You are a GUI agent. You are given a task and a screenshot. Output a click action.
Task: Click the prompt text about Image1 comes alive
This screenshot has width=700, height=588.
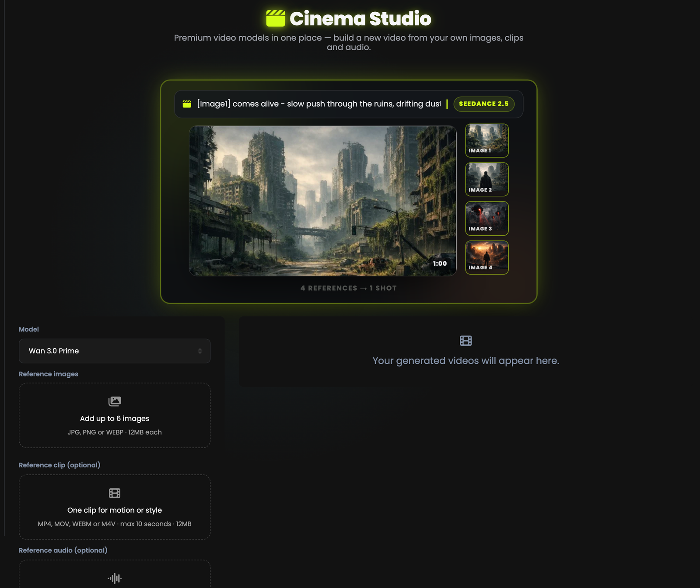point(319,104)
